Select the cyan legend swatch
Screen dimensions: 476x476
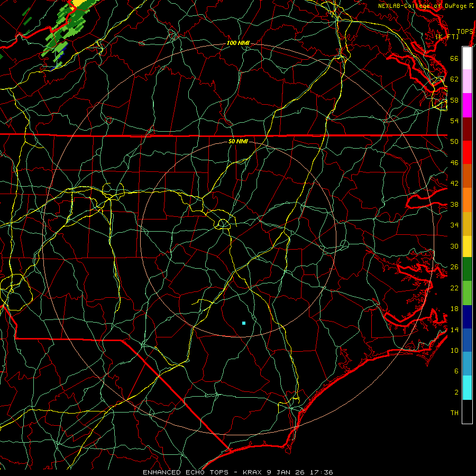tap(467, 388)
